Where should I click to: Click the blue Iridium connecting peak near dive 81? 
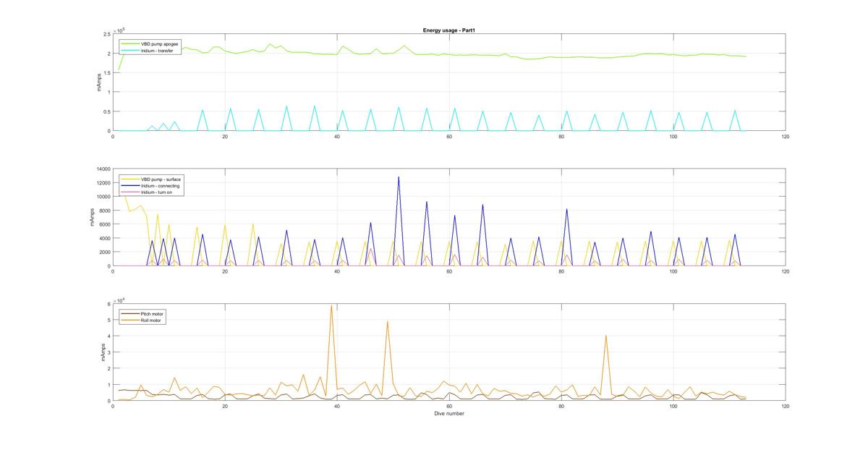tap(567, 210)
